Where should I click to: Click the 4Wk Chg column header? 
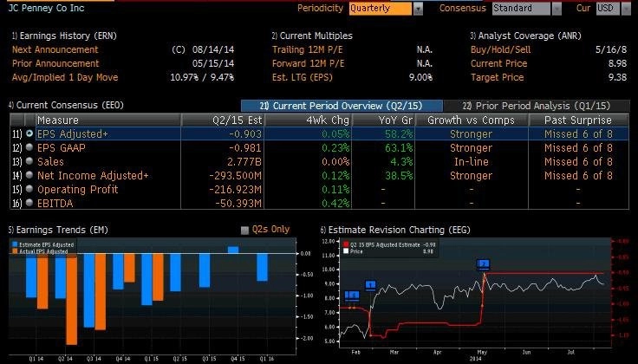[309, 120]
